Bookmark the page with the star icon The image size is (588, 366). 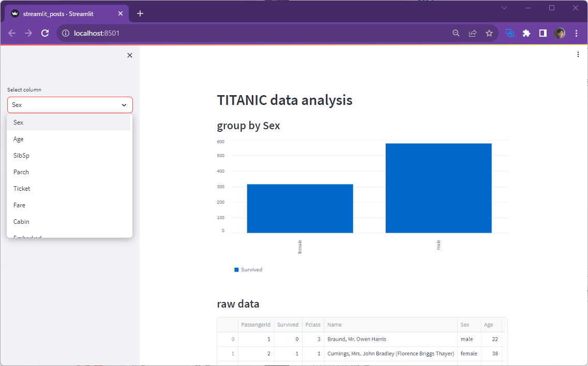pos(489,33)
